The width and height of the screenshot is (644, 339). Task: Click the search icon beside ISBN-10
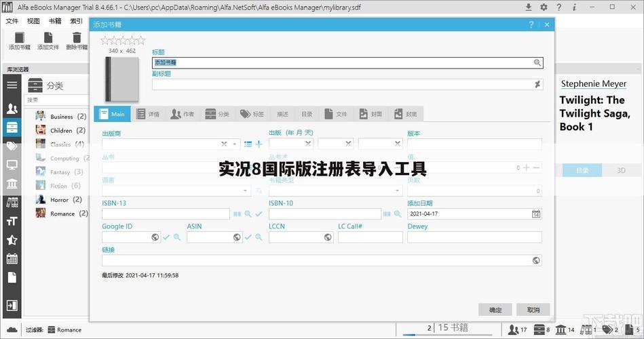[398, 214]
